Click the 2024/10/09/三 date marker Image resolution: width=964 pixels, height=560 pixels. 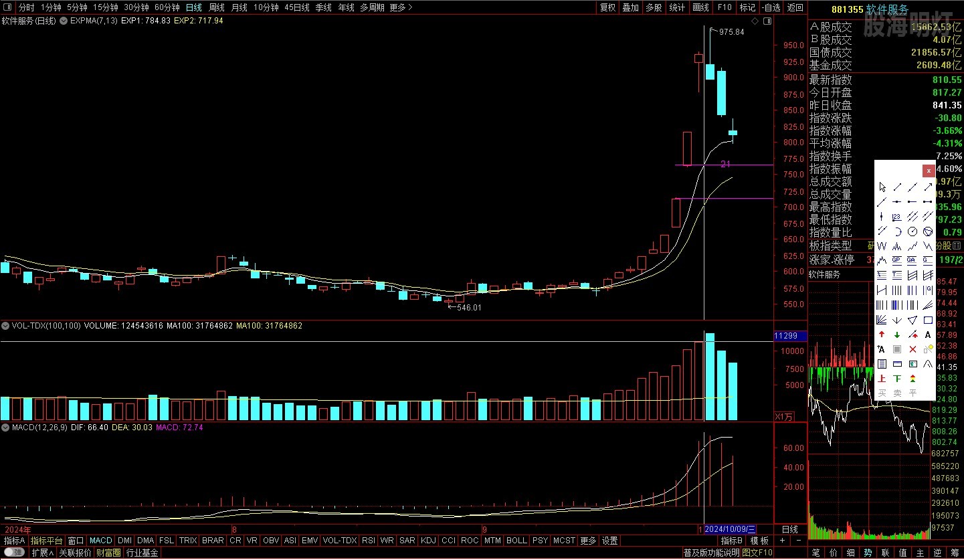pos(731,529)
